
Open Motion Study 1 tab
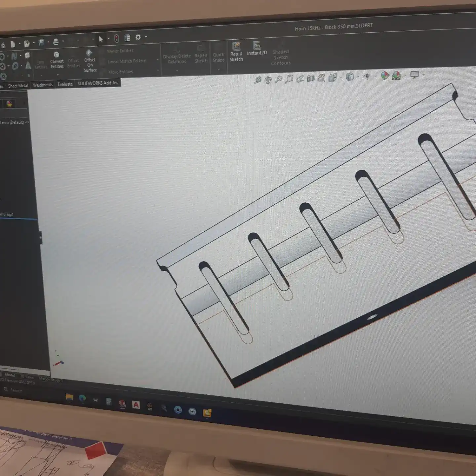pos(50,379)
